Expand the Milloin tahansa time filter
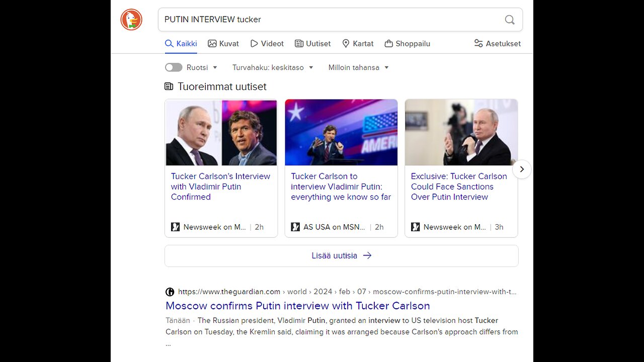 359,67
